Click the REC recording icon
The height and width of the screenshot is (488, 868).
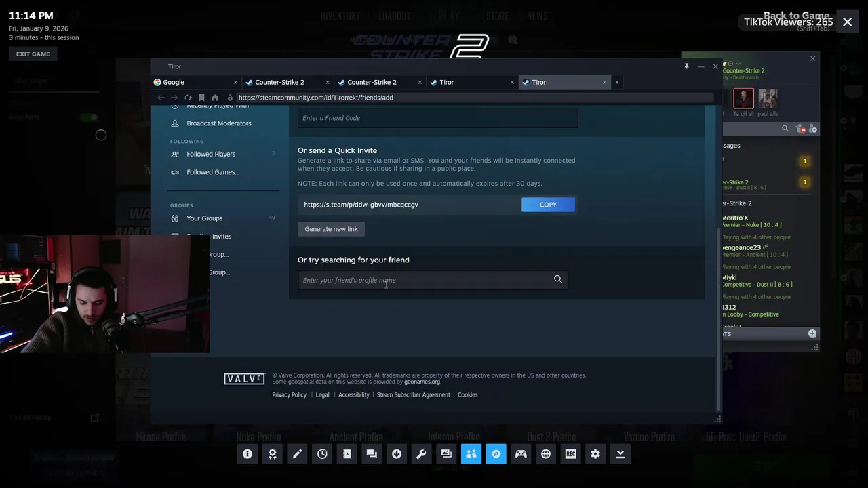coord(570,454)
